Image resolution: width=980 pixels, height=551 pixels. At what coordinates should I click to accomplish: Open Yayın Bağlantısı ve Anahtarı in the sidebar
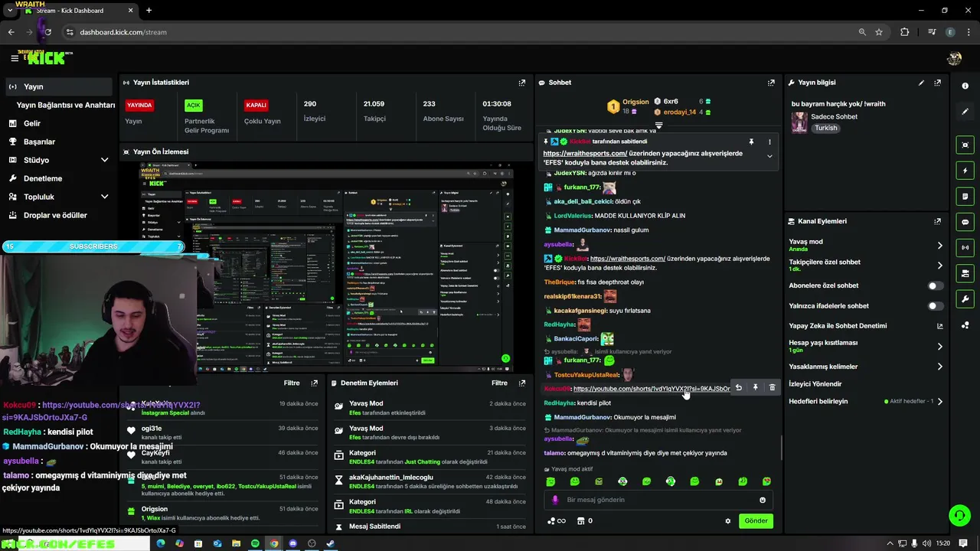click(66, 105)
